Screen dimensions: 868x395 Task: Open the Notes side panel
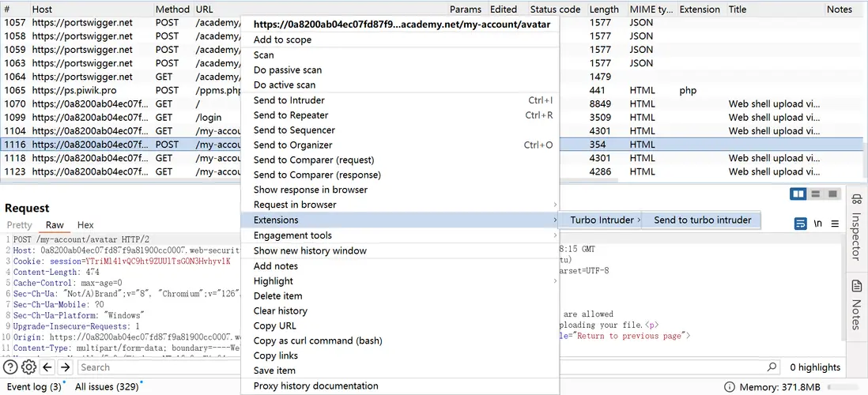point(856,304)
